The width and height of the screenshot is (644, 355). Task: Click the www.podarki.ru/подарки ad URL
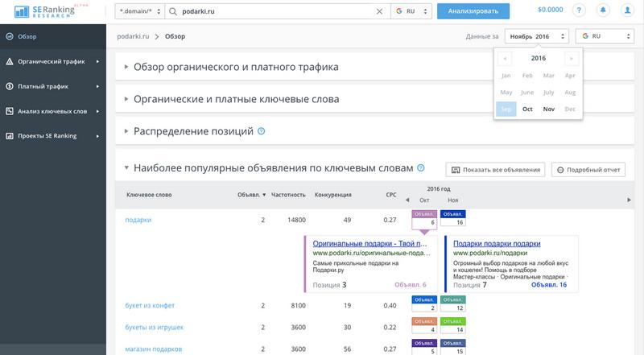pos(490,253)
